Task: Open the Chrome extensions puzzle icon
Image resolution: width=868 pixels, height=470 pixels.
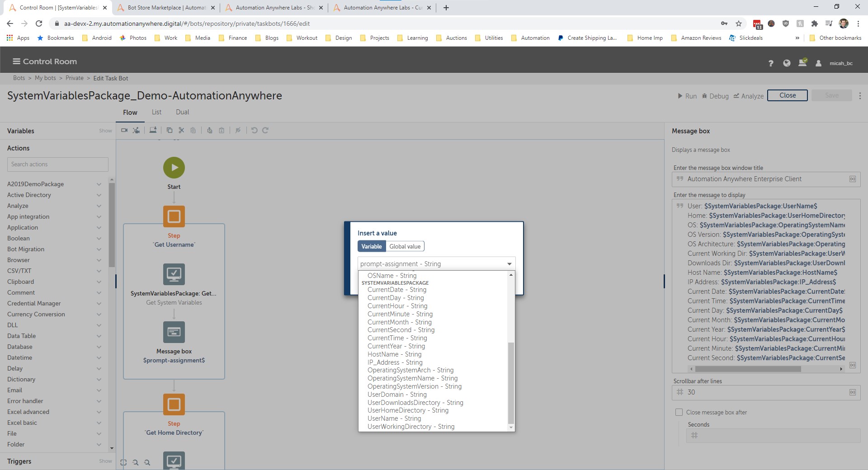Action: [x=814, y=23]
